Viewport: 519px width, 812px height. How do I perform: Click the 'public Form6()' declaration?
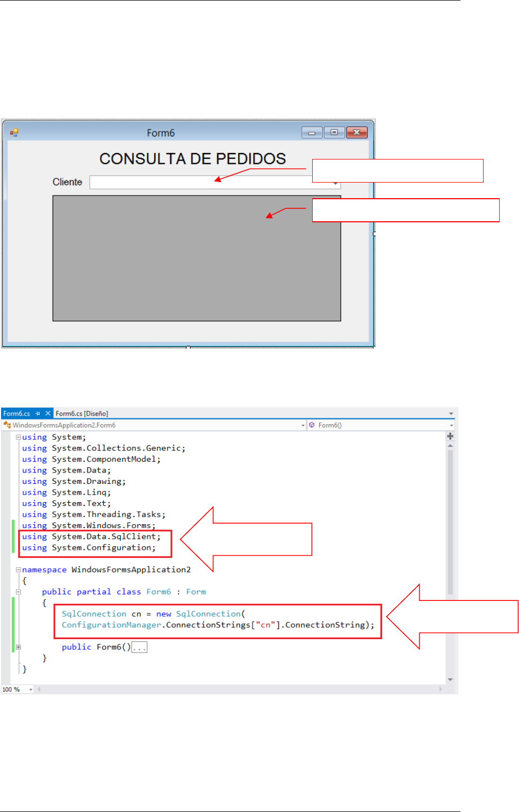pyautogui.click(x=96, y=647)
